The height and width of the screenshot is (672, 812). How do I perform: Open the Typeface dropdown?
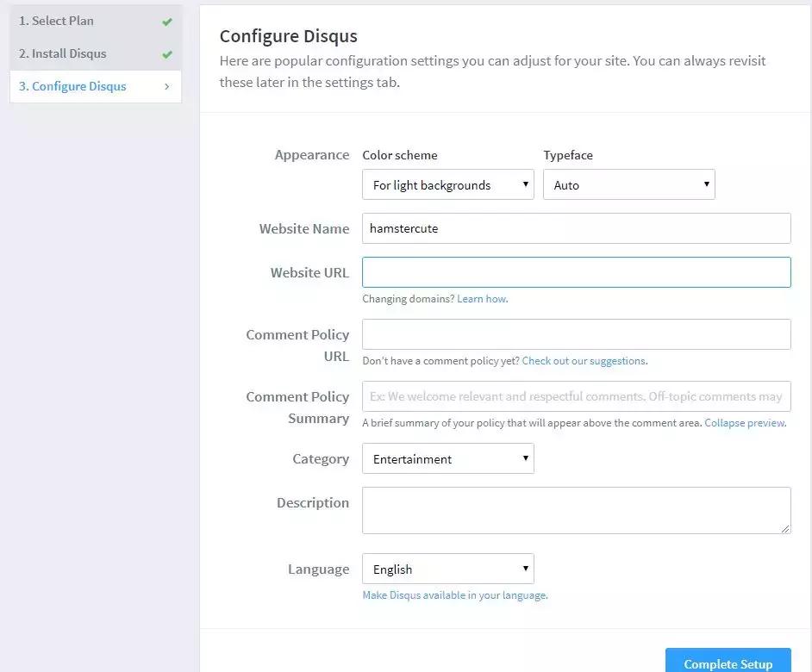click(628, 184)
